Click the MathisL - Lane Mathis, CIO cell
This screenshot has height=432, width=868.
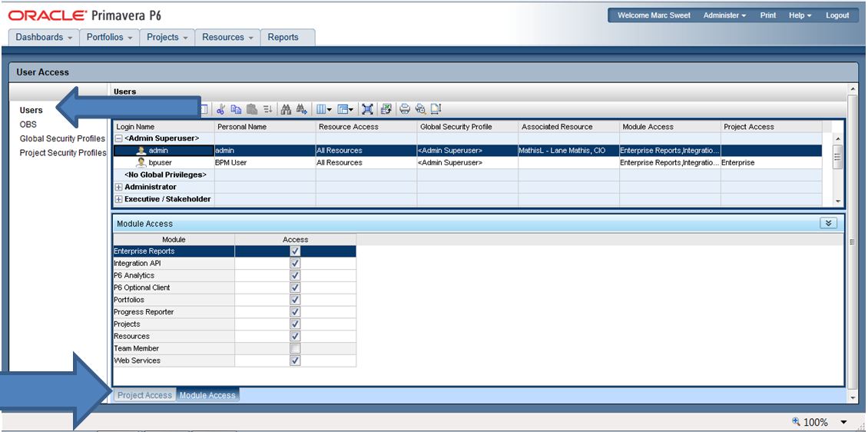tap(569, 151)
